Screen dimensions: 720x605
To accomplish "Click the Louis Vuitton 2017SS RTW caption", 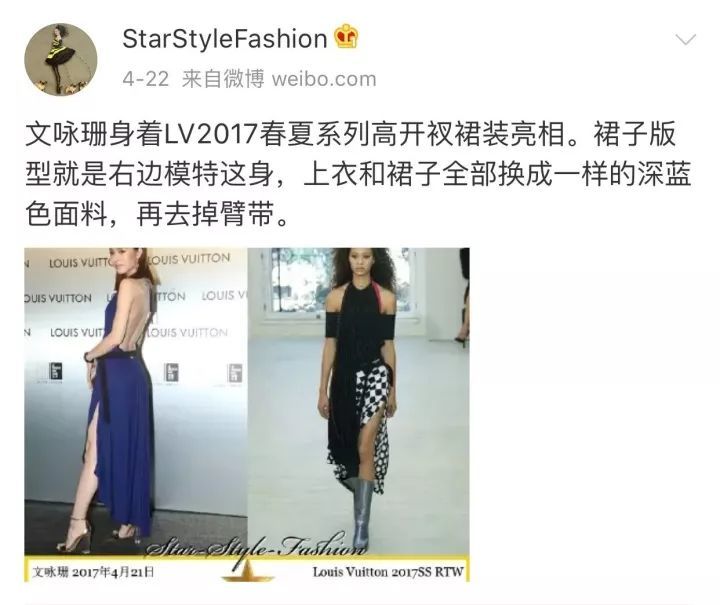I will pos(388,572).
